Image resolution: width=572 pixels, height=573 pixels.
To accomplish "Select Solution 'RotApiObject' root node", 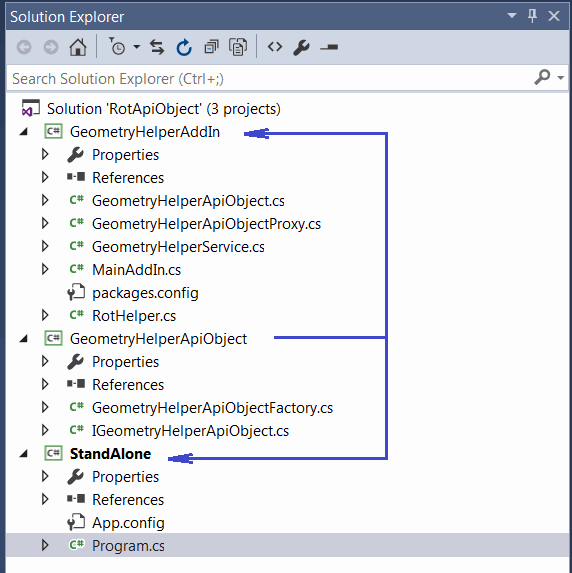I will coord(163,109).
